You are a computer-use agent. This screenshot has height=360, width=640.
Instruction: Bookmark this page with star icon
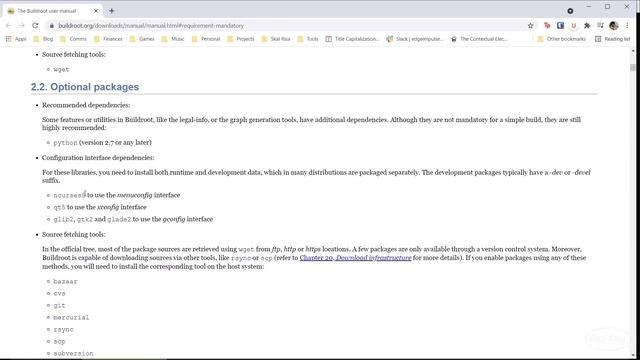coord(530,26)
